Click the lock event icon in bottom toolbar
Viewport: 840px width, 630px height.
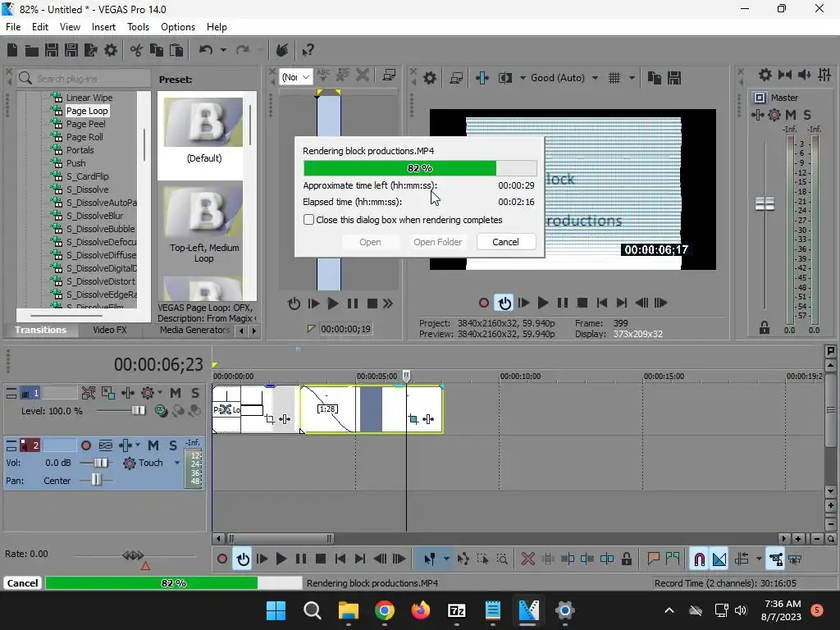626,559
